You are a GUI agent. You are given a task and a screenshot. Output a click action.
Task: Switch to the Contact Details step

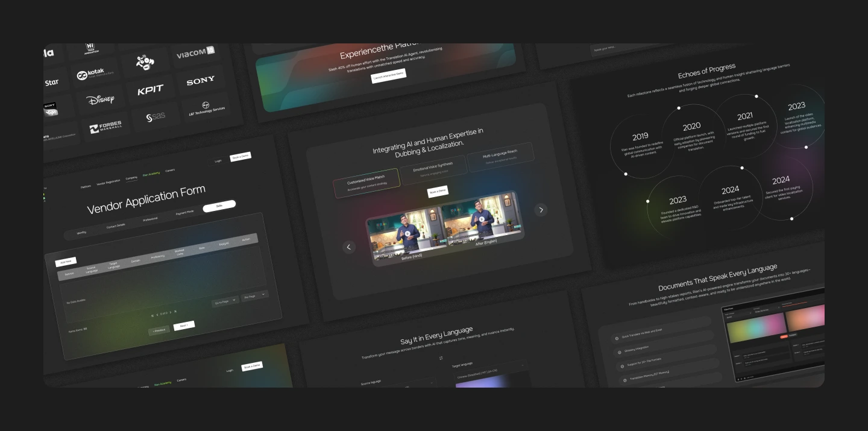(x=116, y=225)
